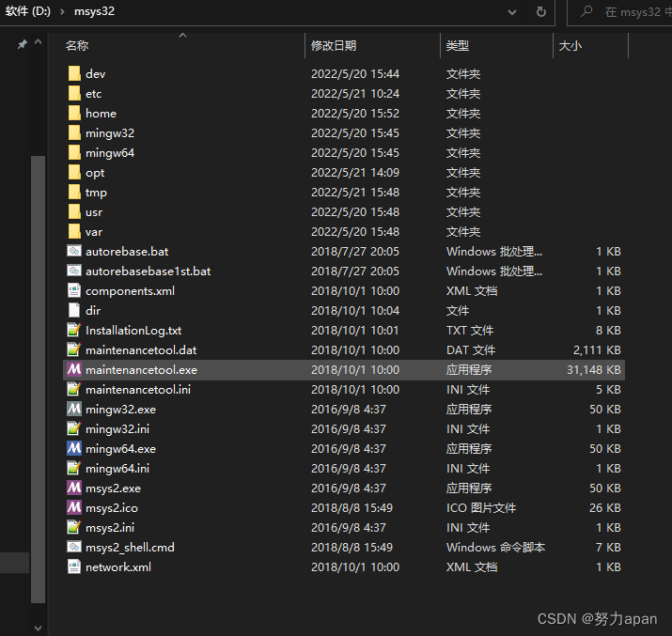Image resolution: width=672 pixels, height=636 pixels.
Task: Click the 2018/8/8 15:49 date of msys2.ico
Action: (352, 508)
